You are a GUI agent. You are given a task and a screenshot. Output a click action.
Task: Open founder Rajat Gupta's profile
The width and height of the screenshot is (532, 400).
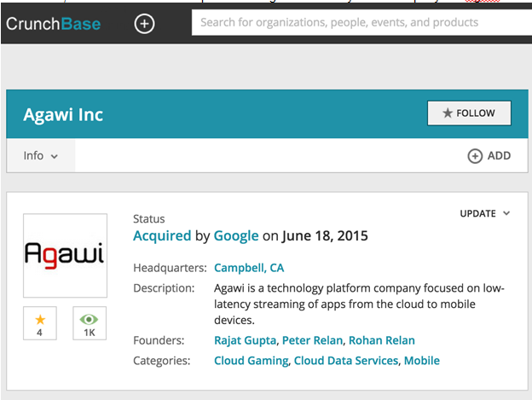pyautogui.click(x=246, y=340)
